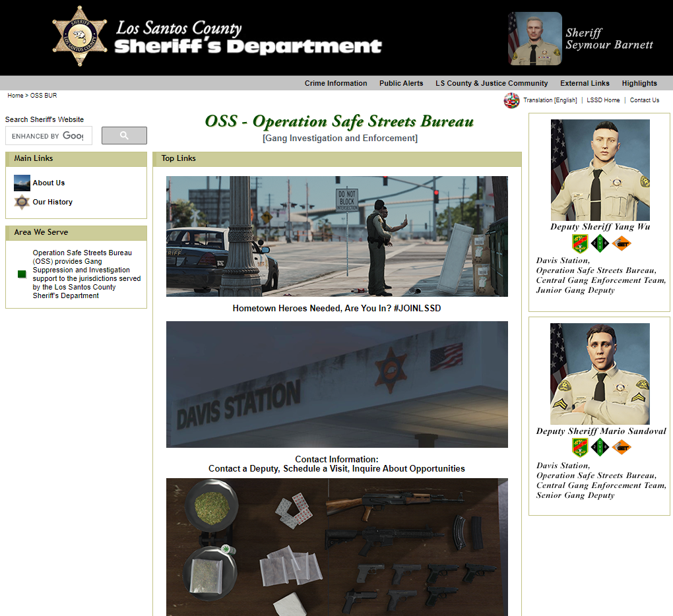This screenshot has width=673, height=616.
Task: Open the Contact Us link
Action: [x=644, y=100]
